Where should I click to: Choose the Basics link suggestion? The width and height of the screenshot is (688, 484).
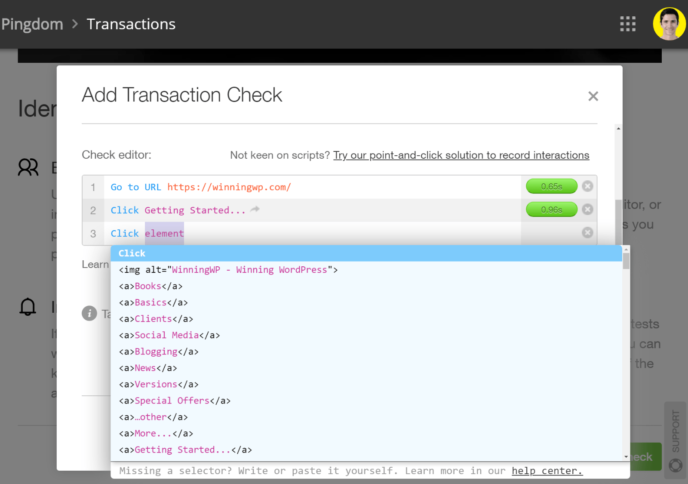click(366, 303)
